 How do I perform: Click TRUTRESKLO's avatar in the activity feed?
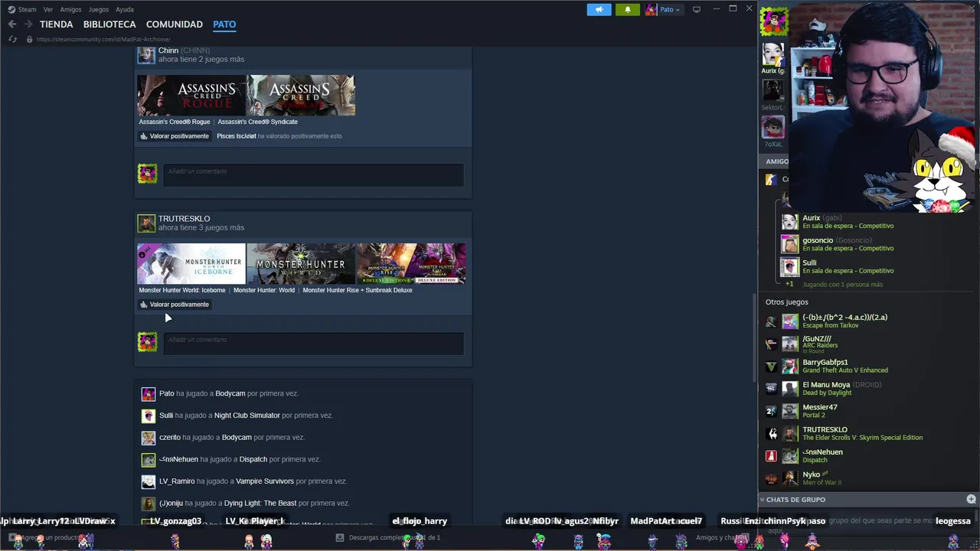pos(146,223)
